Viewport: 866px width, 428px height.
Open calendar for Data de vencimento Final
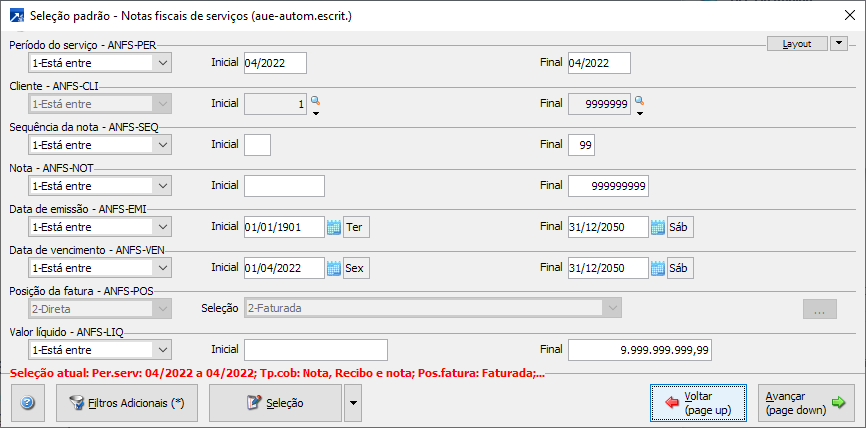pos(657,268)
